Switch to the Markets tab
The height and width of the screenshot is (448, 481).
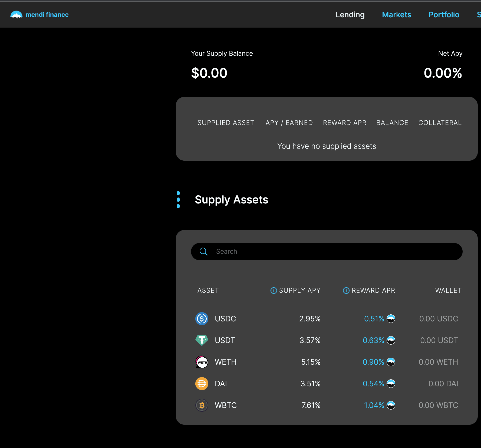click(x=396, y=15)
